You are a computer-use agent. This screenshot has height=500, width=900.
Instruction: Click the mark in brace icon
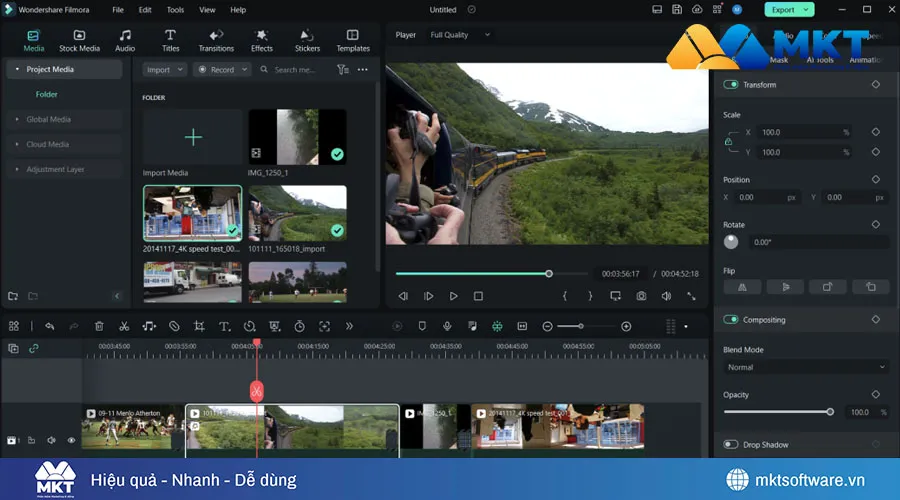click(x=565, y=296)
